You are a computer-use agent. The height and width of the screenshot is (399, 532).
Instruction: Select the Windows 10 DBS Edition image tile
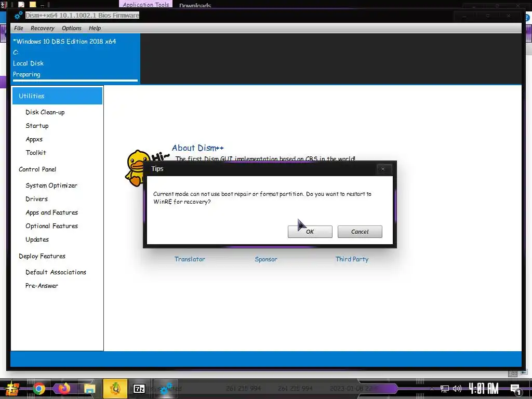[75, 58]
